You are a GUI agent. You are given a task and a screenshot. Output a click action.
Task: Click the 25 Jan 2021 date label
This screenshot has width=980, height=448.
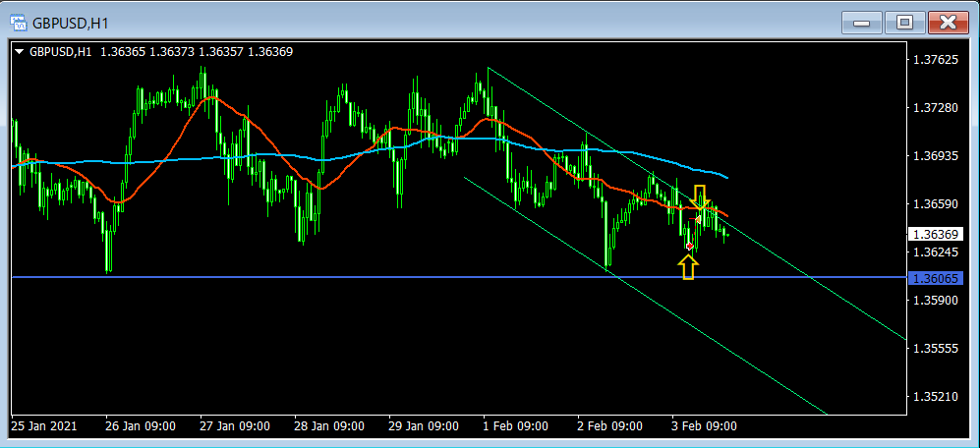(44, 426)
